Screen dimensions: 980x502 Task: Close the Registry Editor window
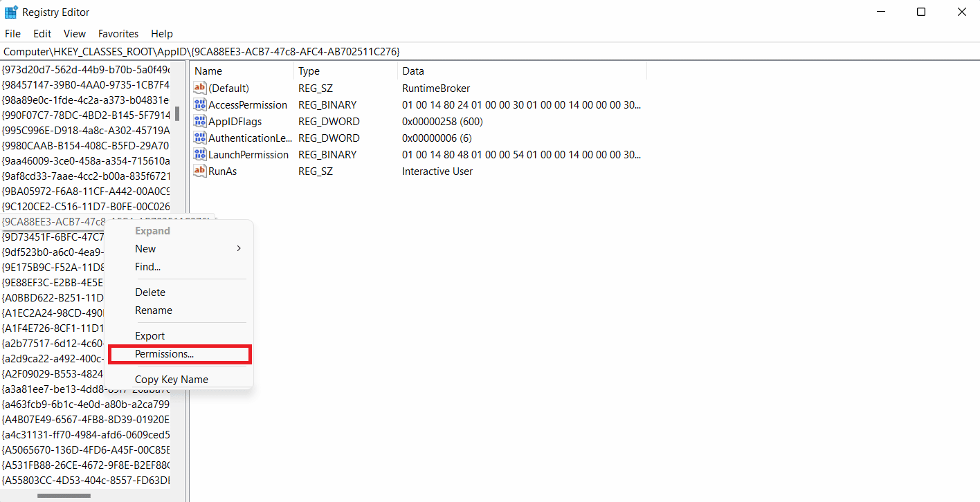pos(962,12)
